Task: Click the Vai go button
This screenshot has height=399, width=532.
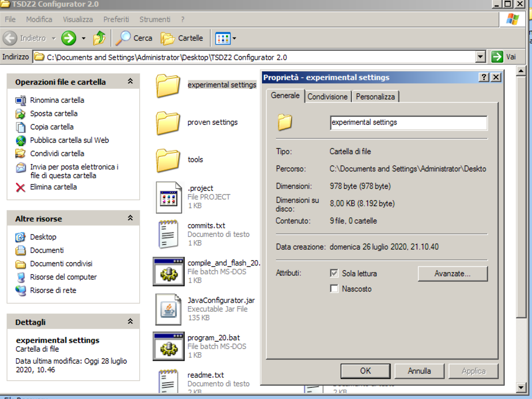Action: click(504, 57)
